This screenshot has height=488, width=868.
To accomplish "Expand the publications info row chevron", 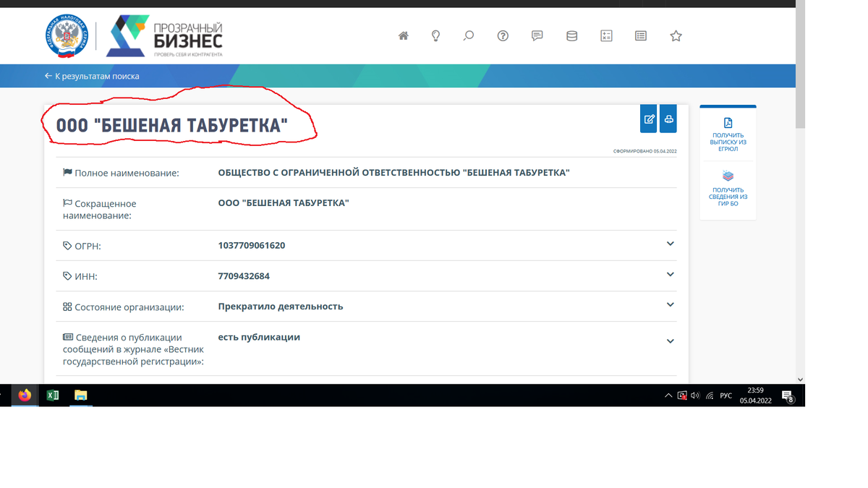I will [x=670, y=341].
